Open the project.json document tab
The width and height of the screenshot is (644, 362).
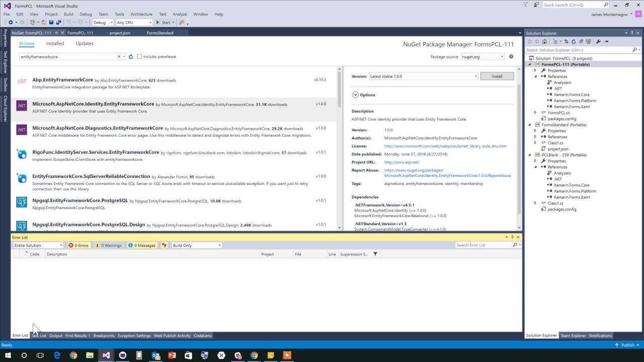coord(120,33)
